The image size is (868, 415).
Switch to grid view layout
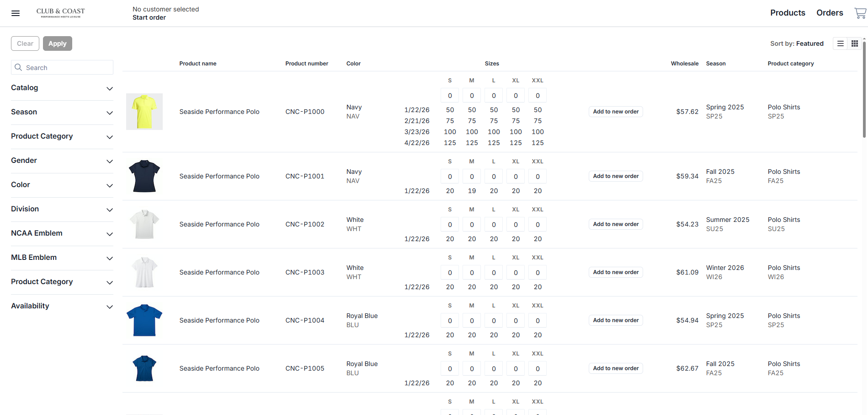tap(854, 43)
